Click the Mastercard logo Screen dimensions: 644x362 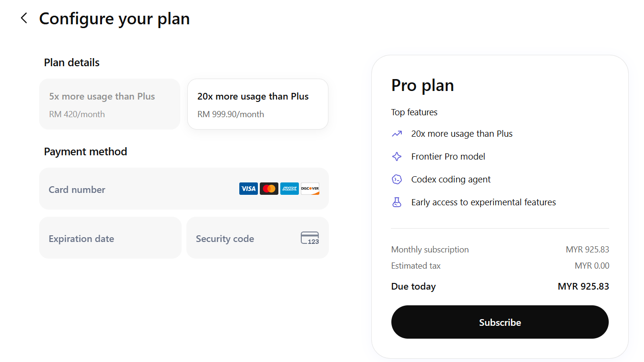(x=269, y=189)
